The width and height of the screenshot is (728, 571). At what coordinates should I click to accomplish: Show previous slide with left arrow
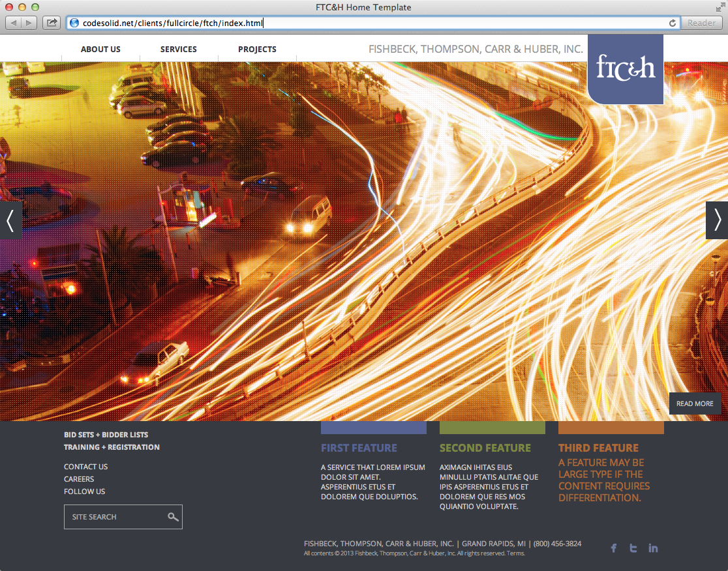pyautogui.click(x=10, y=220)
